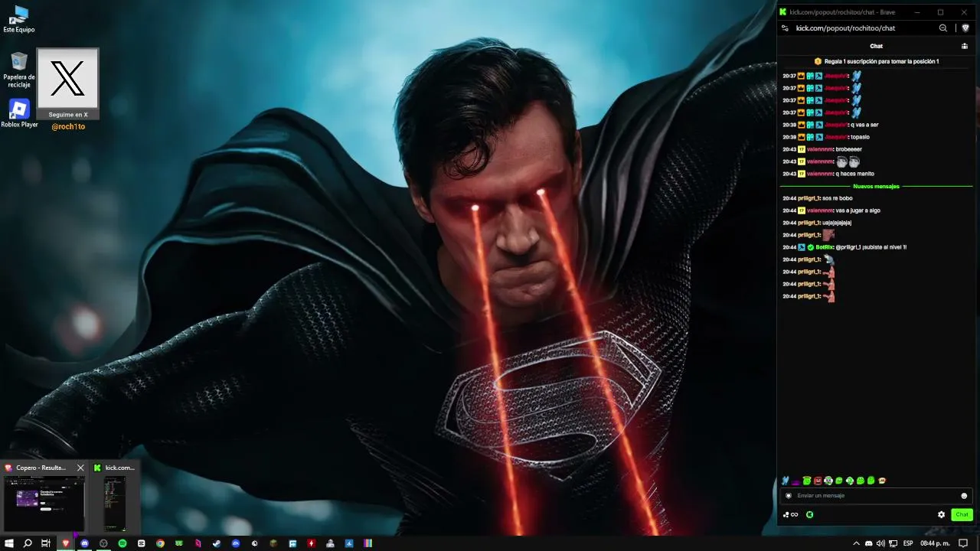
Task: Click valennnm's name in 'brobeeeer' message
Action: pos(820,149)
